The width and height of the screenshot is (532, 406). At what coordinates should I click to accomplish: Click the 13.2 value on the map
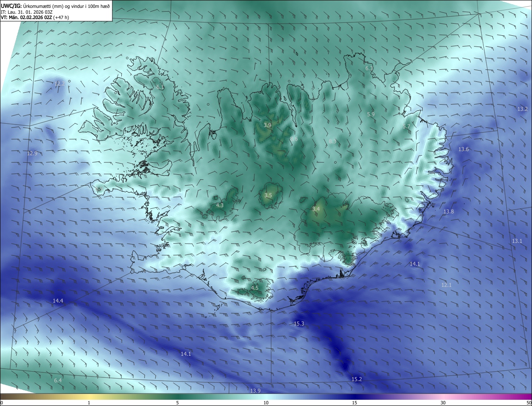(522, 109)
